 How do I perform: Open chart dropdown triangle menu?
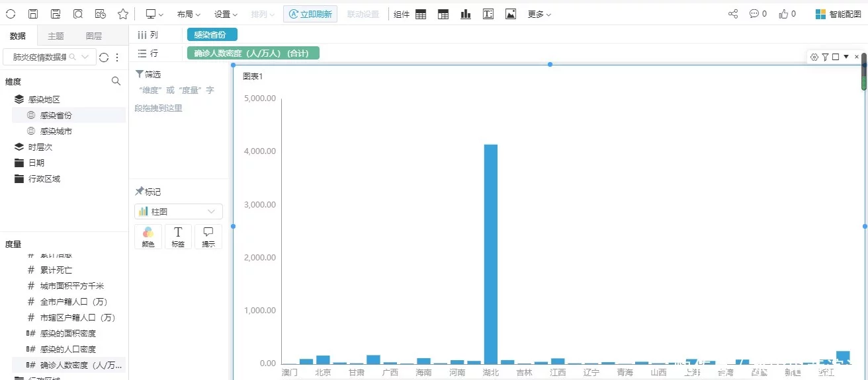pos(846,57)
